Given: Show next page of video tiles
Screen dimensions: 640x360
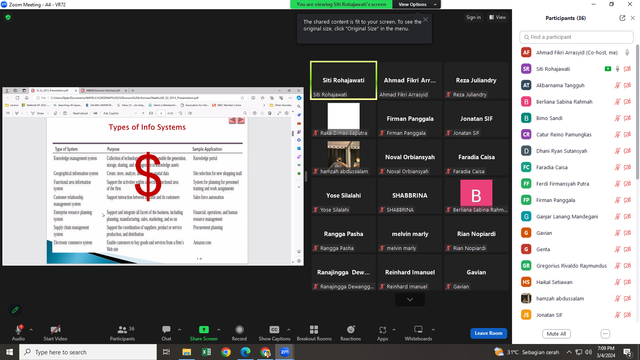Looking at the screenshot, I should 410,300.
